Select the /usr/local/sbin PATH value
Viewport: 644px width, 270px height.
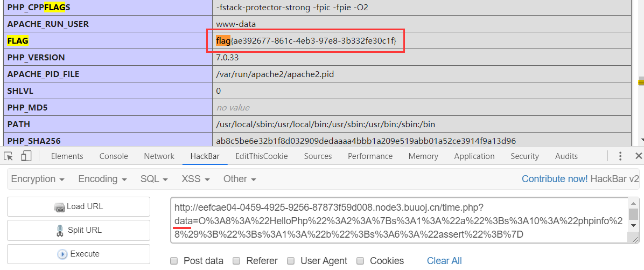325,124
